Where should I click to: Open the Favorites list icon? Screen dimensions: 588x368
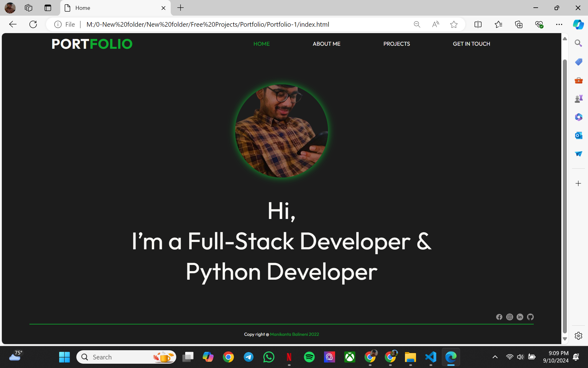[x=498, y=25]
